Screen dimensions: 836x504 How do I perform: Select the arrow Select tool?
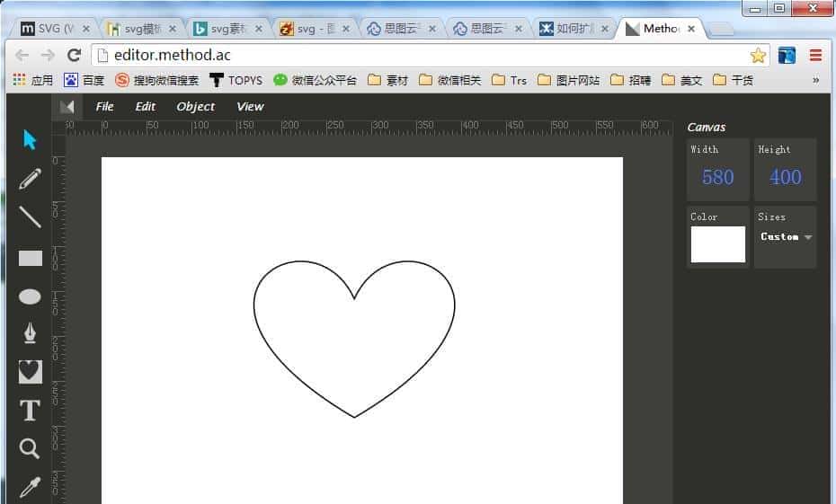pos(30,140)
